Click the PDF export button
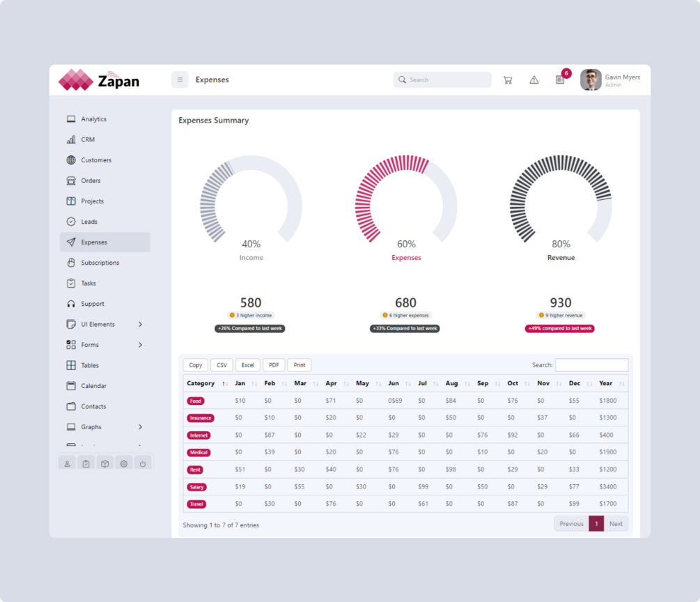700x602 pixels. click(x=274, y=365)
